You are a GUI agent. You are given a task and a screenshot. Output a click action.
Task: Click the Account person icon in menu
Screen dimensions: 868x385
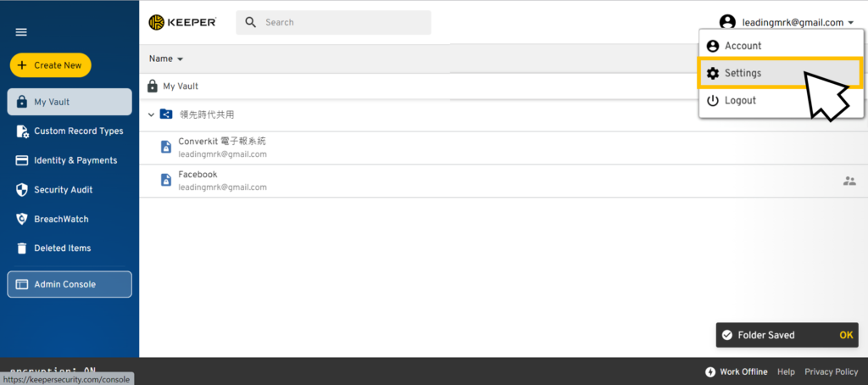click(713, 46)
